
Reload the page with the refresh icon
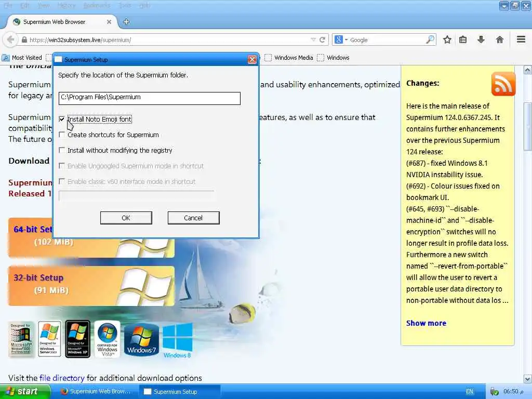[x=322, y=39]
